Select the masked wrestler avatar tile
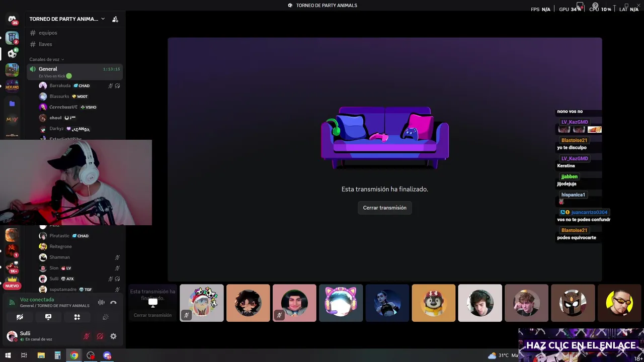Screen dimensions: 644x362 click(x=573, y=303)
